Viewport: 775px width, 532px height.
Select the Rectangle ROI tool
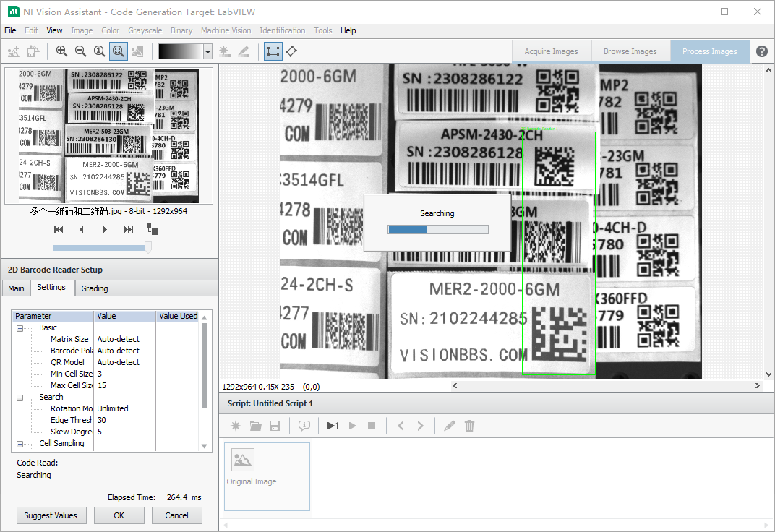click(273, 51)
